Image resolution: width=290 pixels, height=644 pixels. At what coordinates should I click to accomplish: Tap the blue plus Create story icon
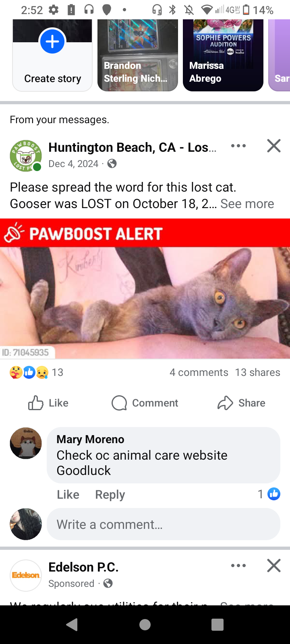coord(52,41)
